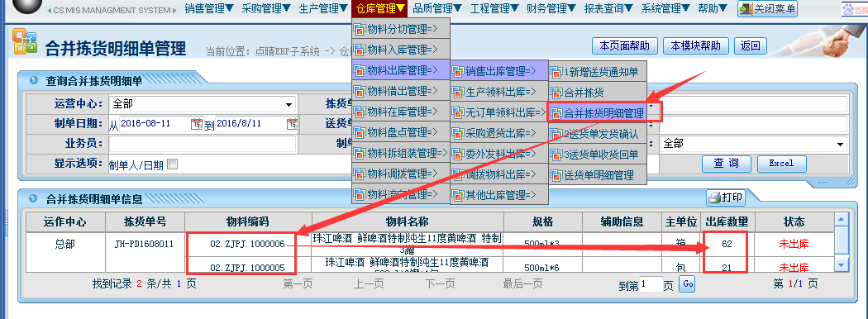Click table scrollbar up arrow

[842, 220]
